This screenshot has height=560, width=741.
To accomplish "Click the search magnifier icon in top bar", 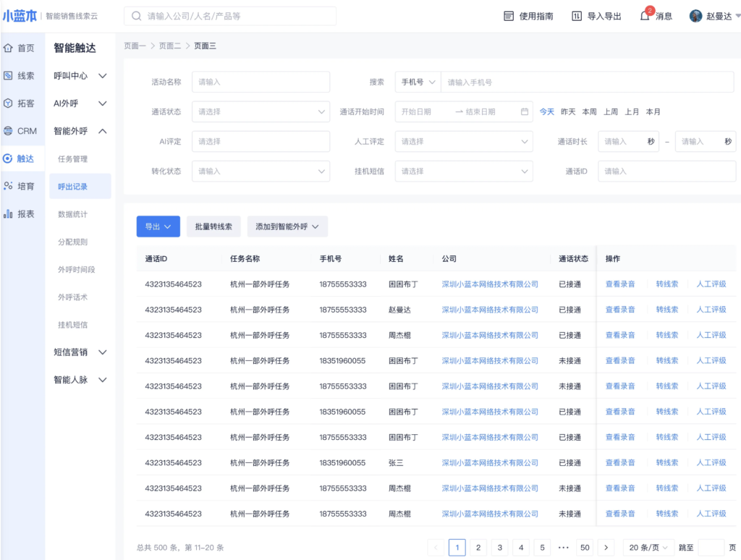I will pos(137,16).
